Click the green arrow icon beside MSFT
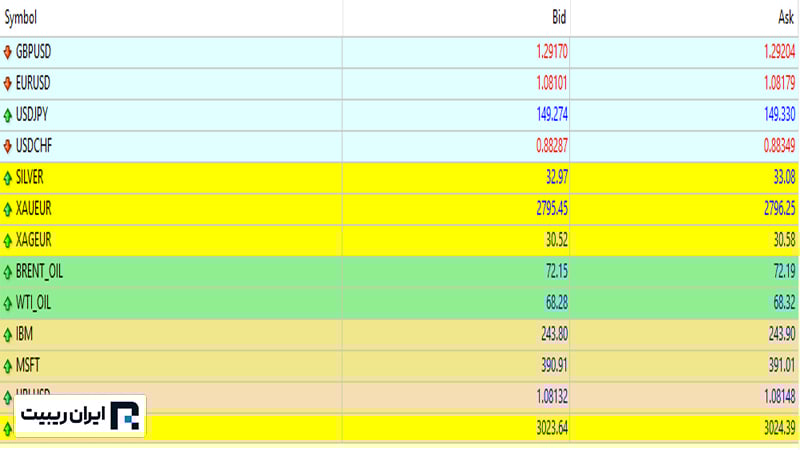The height and width of the screenshot is (450, 800). tap(8, 366)
